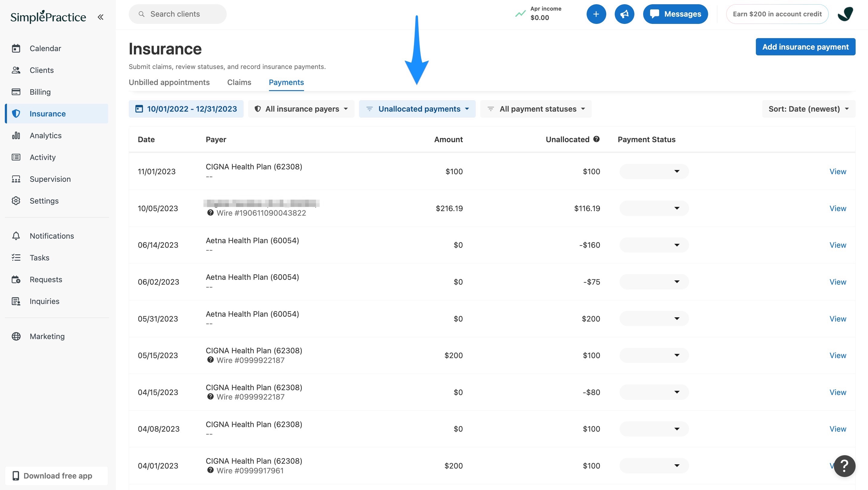The height and width of the screenshot is (490, 868).
Task: Click the Search clients field
Action: [178, 14]
